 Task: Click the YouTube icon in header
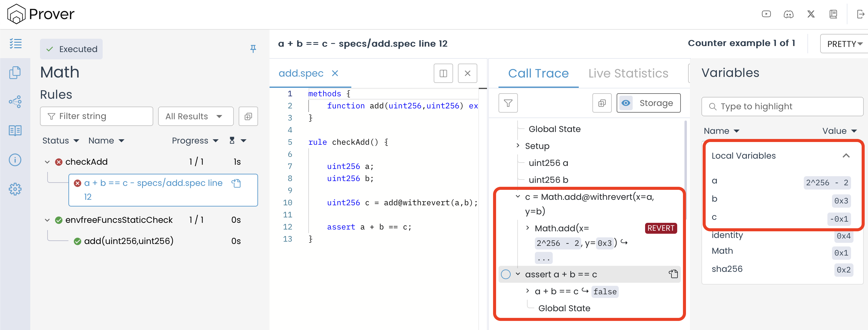[766, 14]
